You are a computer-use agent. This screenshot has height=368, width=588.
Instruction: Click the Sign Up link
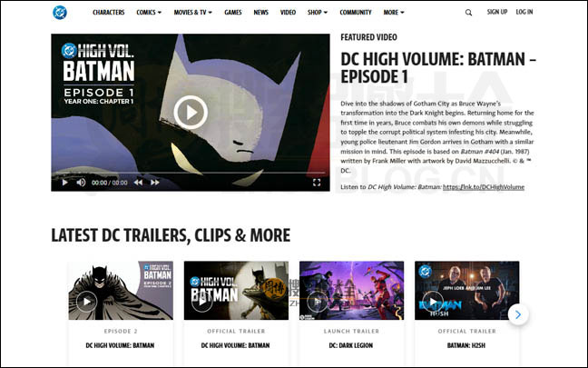[497, 12]
